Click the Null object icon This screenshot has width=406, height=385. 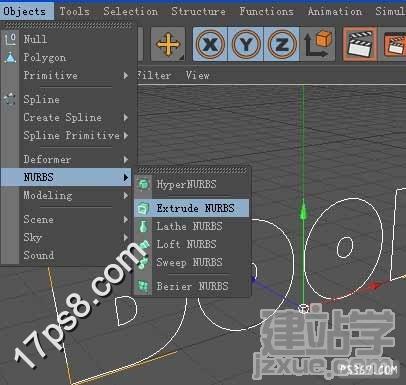pyautogui.click(x=10, y=39)
